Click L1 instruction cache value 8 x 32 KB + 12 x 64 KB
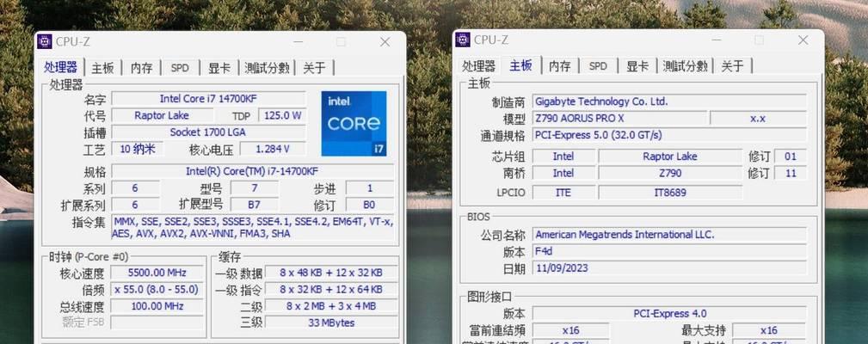The width and height of the screenshot is (868, 344). 331,289
